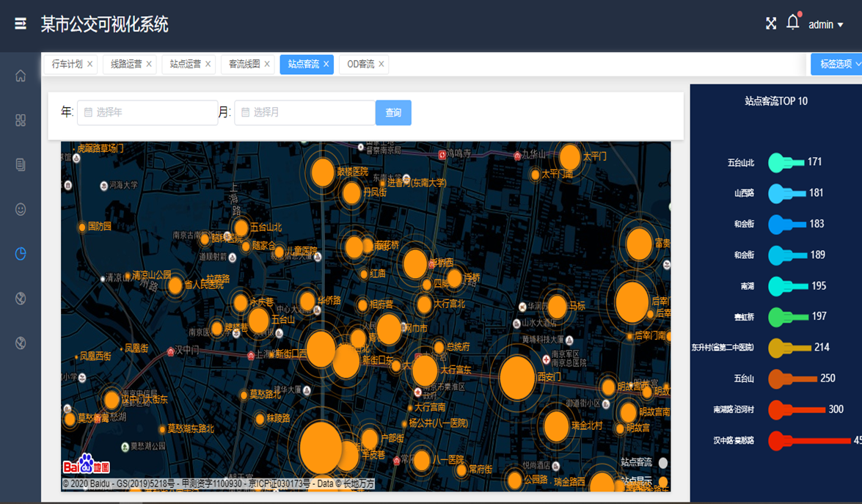Open the sidebar document icon
The image size is (862, 504).
[x=21, y=164]
